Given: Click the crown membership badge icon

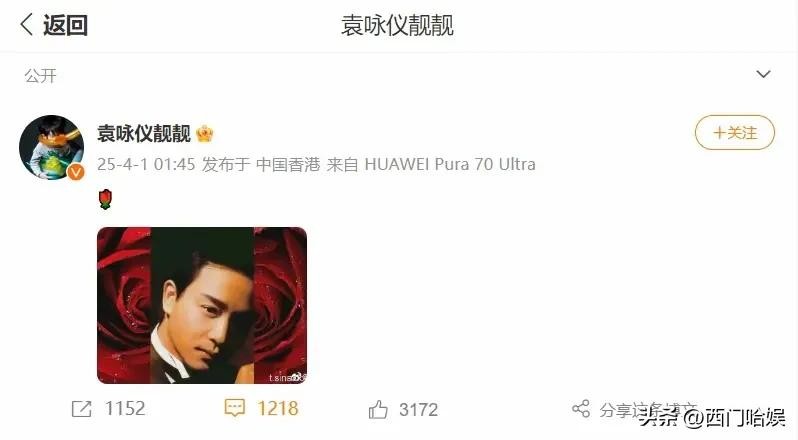Looking at the screenshot, I should (205, 134).
